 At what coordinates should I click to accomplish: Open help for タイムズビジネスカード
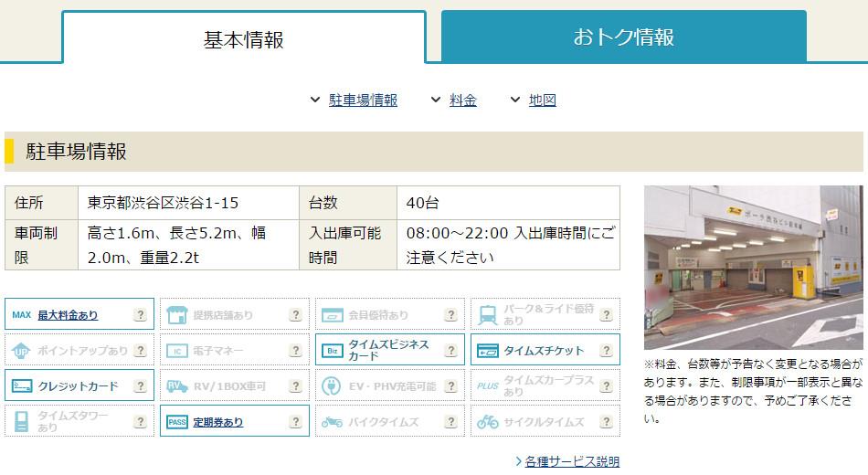coord(450,351)
